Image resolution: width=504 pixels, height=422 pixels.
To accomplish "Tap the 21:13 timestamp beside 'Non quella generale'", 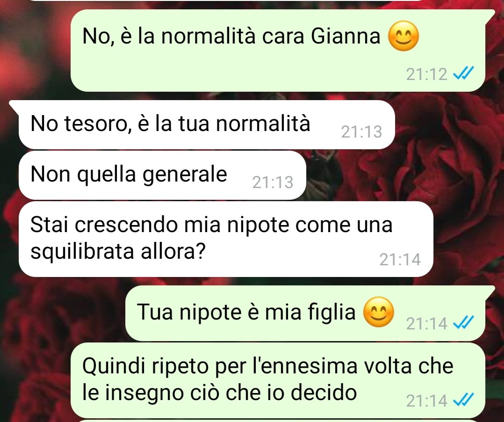I will click(x=273, y=182).
